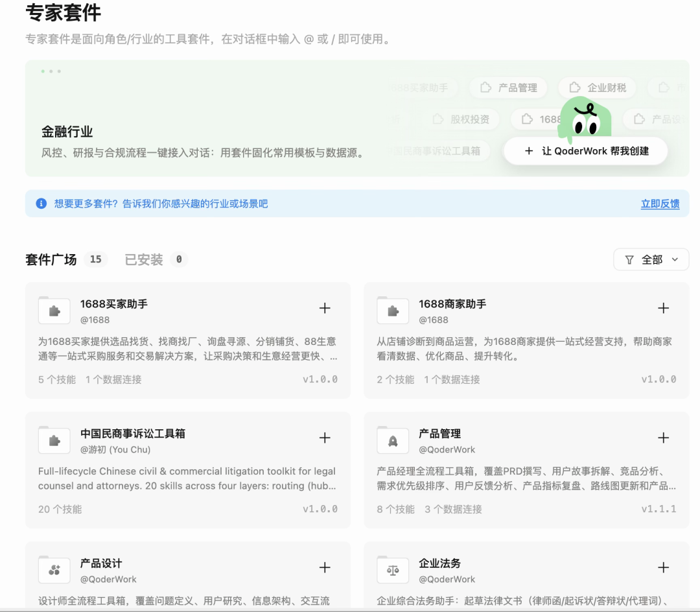Image resolution: width=700 pixels, height=612 pixels.
Task: Click v1.1.1 version on 产品管理 card
Action: [x=659, y=509]
